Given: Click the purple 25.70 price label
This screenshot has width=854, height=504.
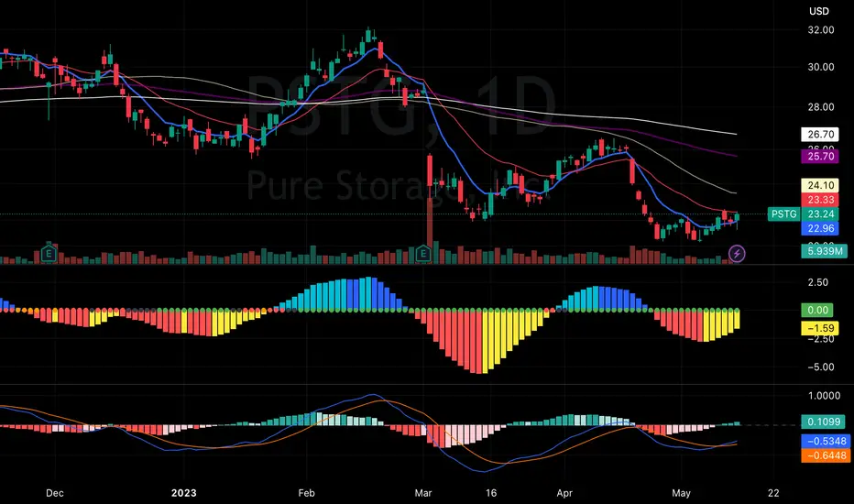Looking at the screenshot, I should 820,157.
